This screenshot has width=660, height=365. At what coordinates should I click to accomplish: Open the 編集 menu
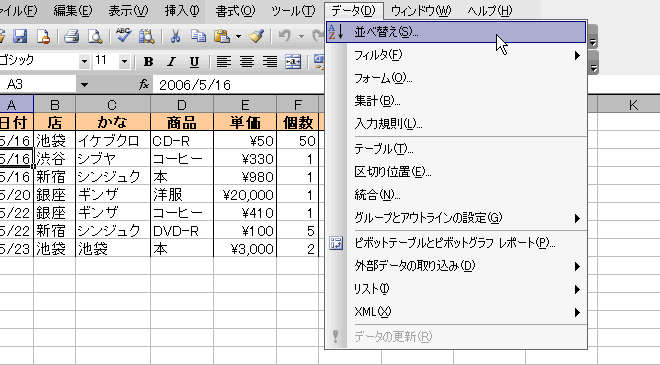coord(72,11)
